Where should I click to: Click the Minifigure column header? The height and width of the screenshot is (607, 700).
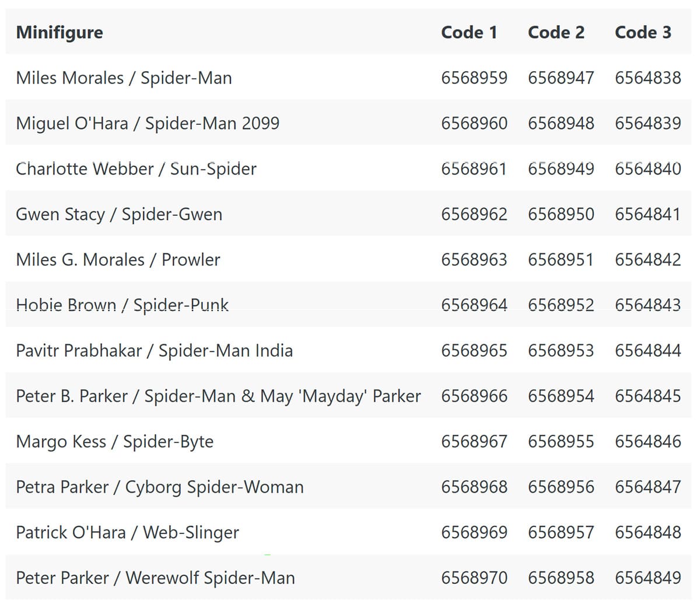point(60,33)
